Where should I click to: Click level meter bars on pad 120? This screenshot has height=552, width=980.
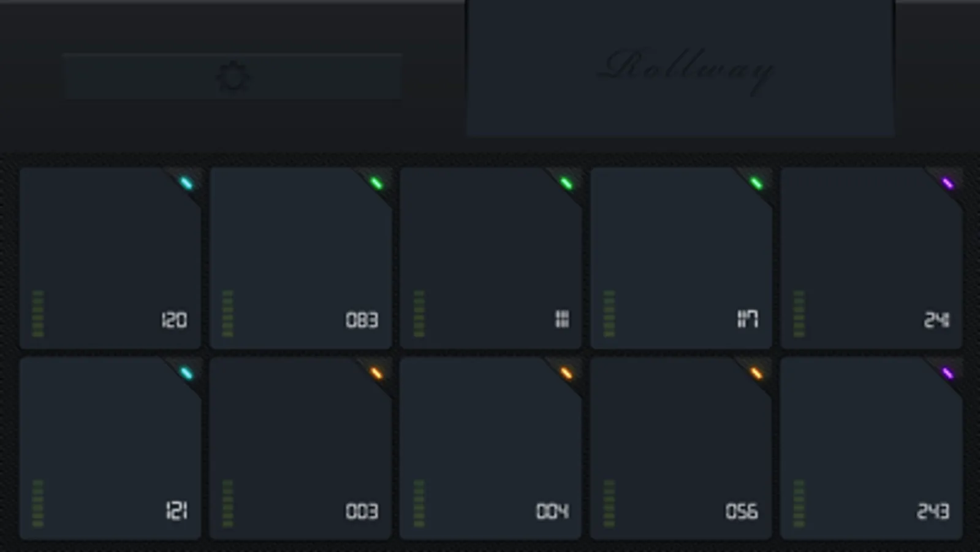pyautogui.click(x=37, y=313)
